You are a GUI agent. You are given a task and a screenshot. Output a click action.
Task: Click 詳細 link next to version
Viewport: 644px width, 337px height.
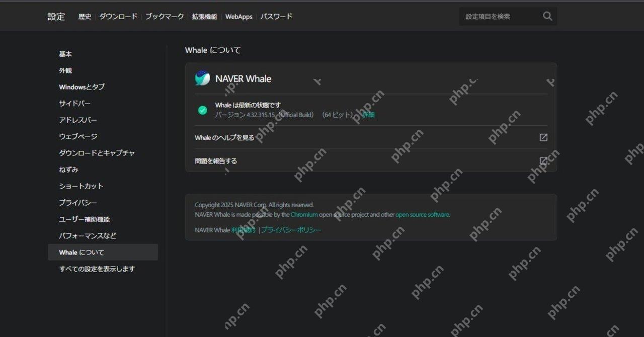[x=368, y=115]
